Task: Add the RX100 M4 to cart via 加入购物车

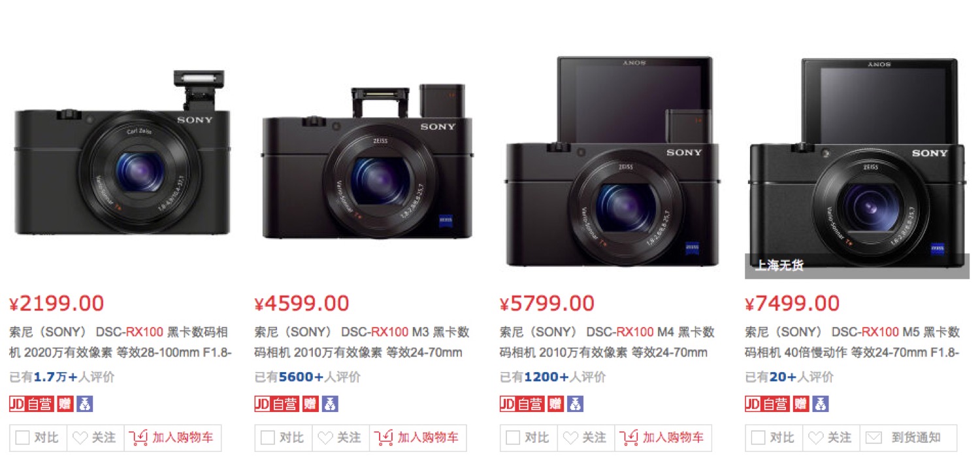Action: point(663,438)
